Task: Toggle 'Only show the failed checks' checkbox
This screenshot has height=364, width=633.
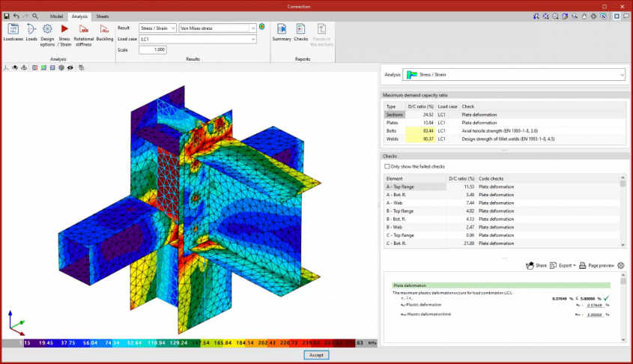Action: pyautogui.click(x=387, y=166)
